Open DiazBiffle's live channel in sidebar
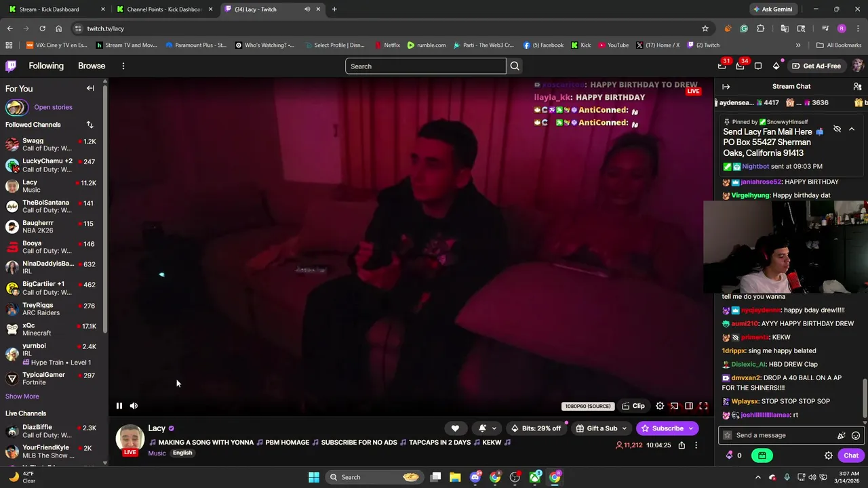This screenshot has height=488, width=868. [52, 431]
